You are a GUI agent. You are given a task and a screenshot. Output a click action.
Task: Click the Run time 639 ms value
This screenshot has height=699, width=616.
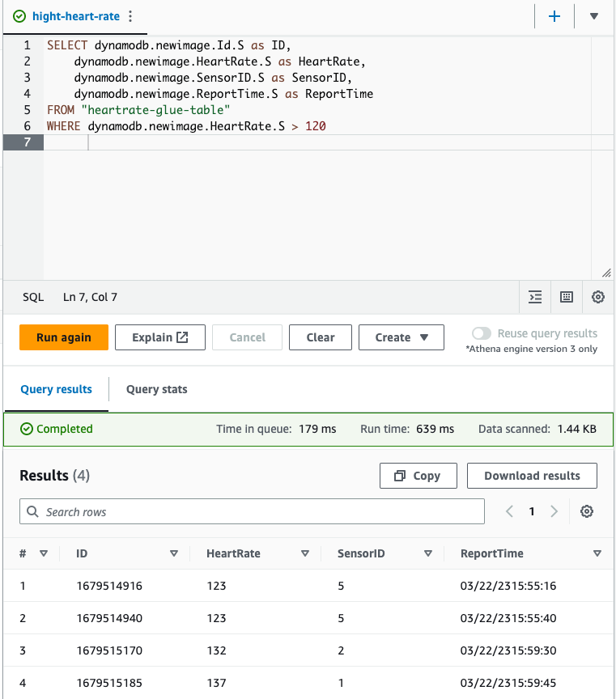pos(435,429)
